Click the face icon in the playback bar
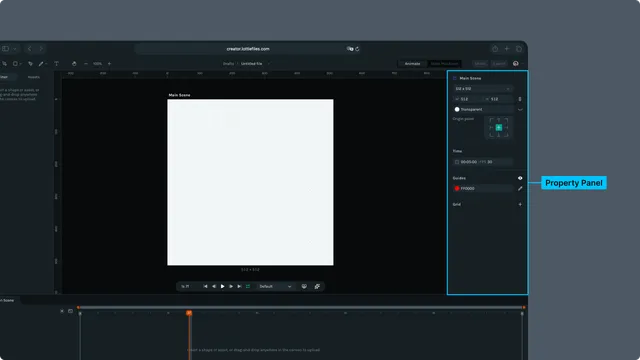The image size is (640, 360). pos(304,287)
